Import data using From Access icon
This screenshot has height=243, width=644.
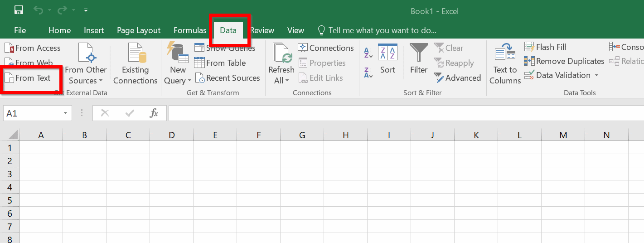click(9, 48)
